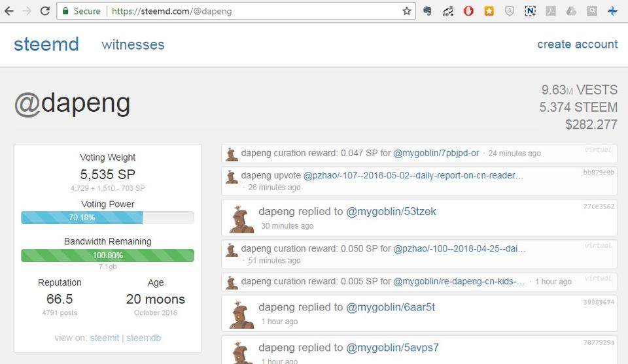Click transaction hash 39389674
The image size is (628, 364).
pos(599,302)
